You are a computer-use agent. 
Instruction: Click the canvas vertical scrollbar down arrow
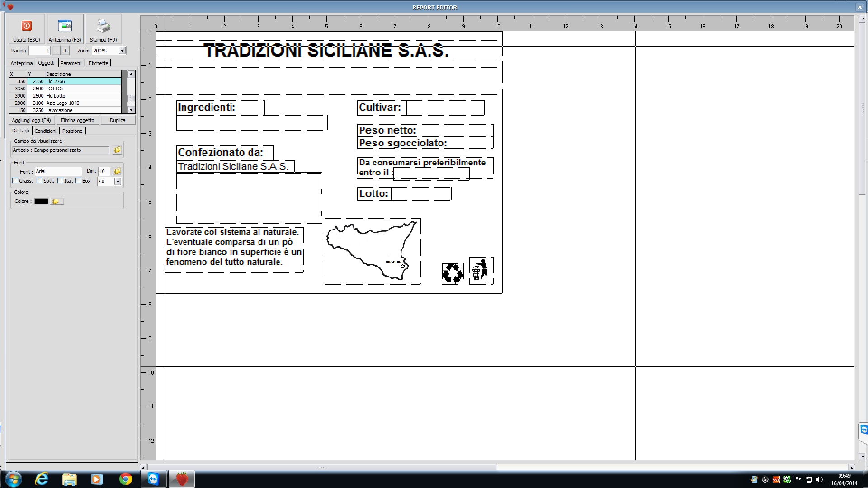(x=862, y=456)
